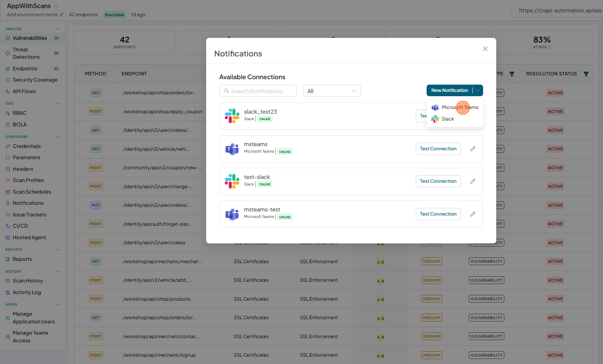Expand the New Notification dropdown arrow
Screen dimensions: 603x364
[x=478, y=90]
